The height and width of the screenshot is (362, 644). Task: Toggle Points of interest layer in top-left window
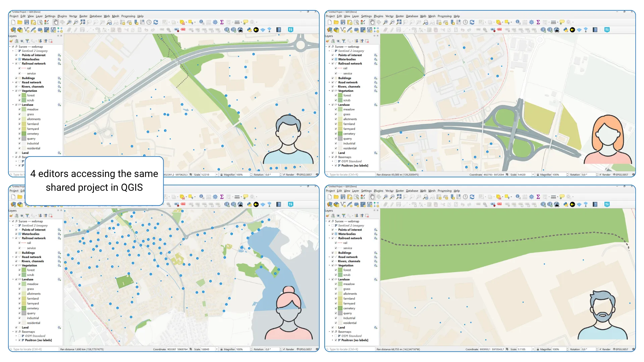(16, 55)
